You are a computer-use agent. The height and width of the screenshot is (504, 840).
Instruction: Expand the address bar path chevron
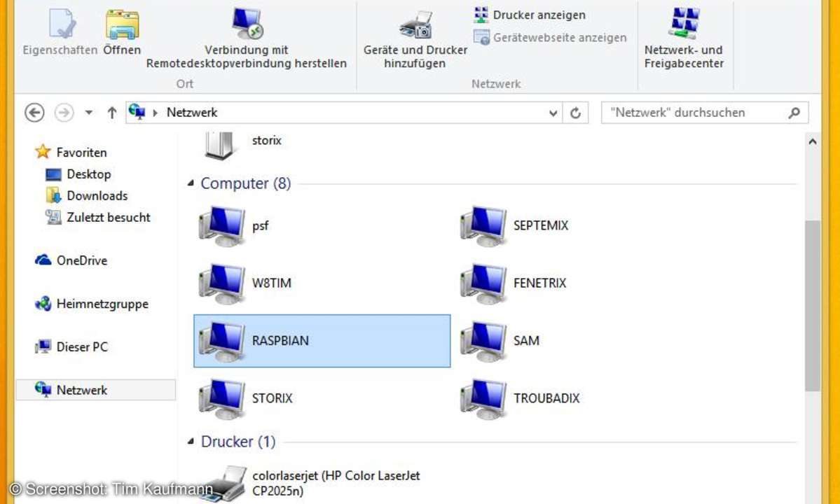(156, 113)
